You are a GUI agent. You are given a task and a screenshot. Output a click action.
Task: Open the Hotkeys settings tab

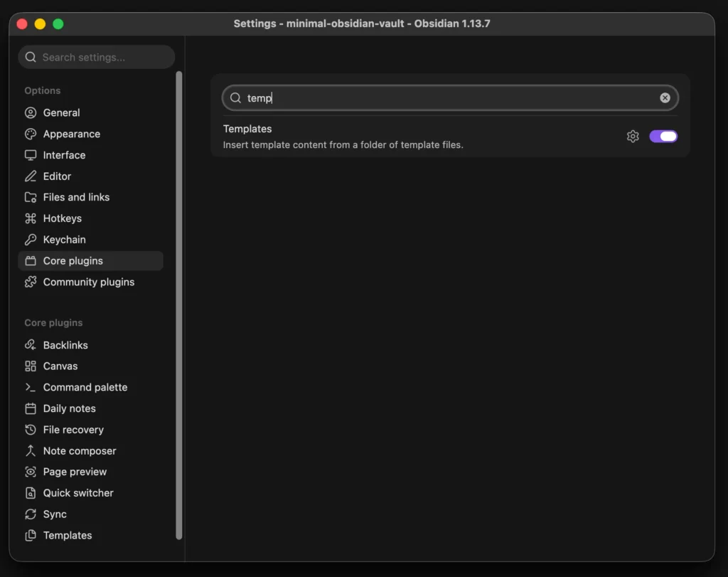tap(90, 218)
